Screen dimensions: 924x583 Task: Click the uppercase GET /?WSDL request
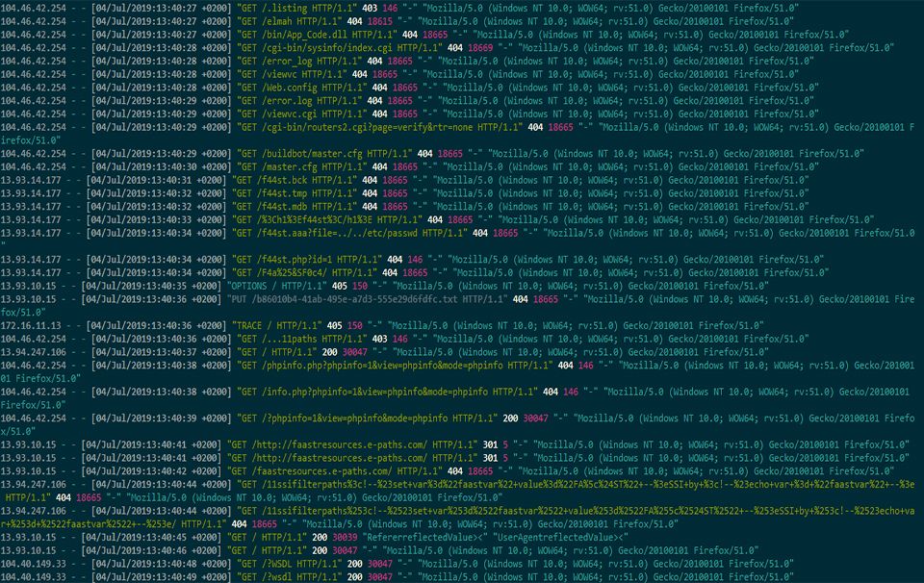pyautogui.click(x=290, y=563)
